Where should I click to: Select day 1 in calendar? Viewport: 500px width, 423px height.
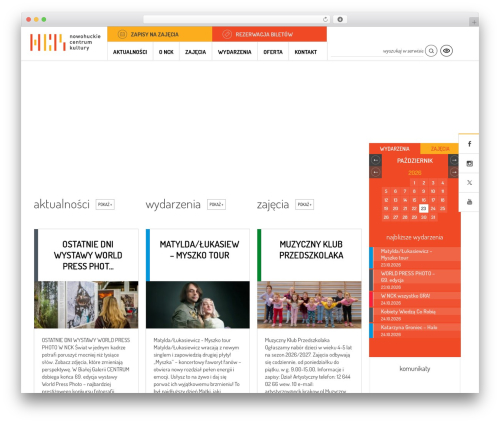414,183
